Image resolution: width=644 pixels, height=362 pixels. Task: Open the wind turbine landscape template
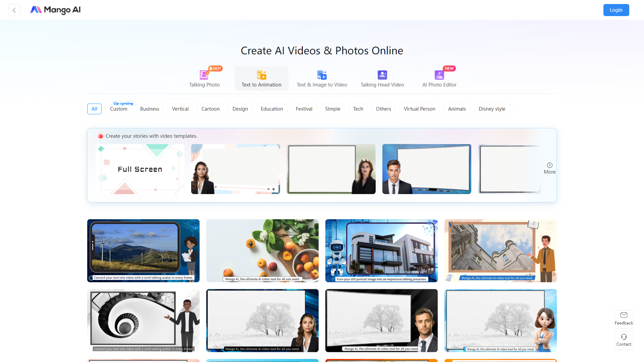pyautogui.click(x=143, y=250)
